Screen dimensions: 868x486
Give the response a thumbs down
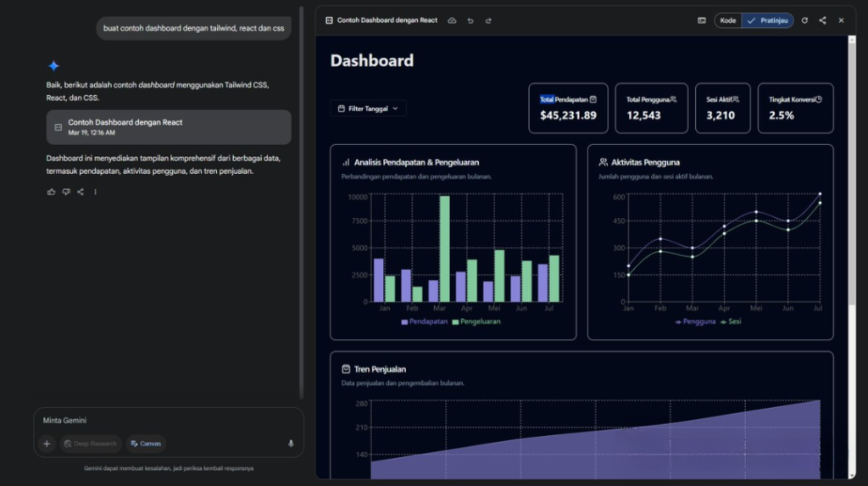tap(66, 192)
